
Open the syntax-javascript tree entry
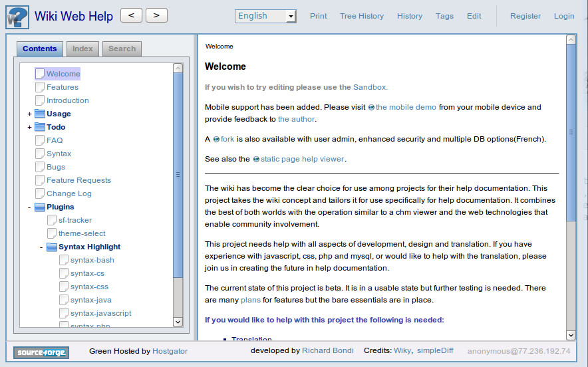point(101,313)
